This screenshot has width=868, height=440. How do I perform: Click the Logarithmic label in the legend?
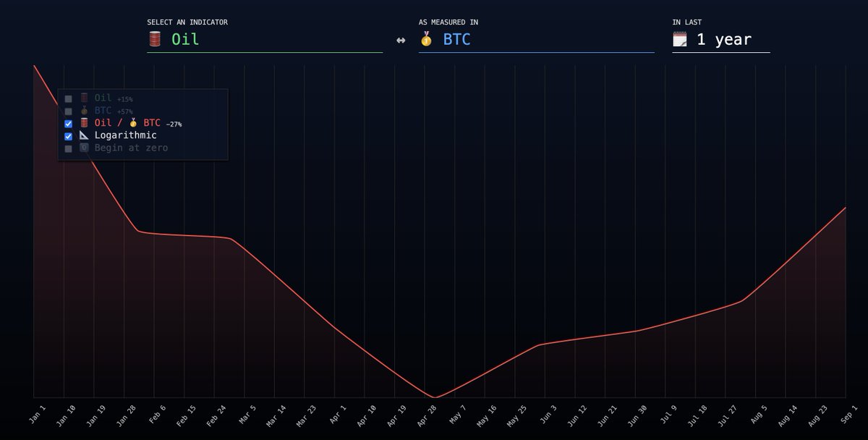click(x=125, y=135)
